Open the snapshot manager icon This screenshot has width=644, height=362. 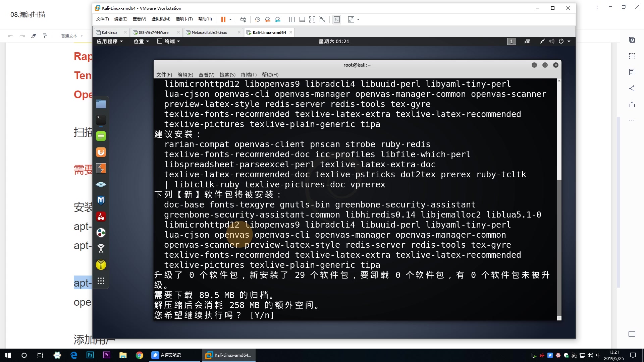278,19
